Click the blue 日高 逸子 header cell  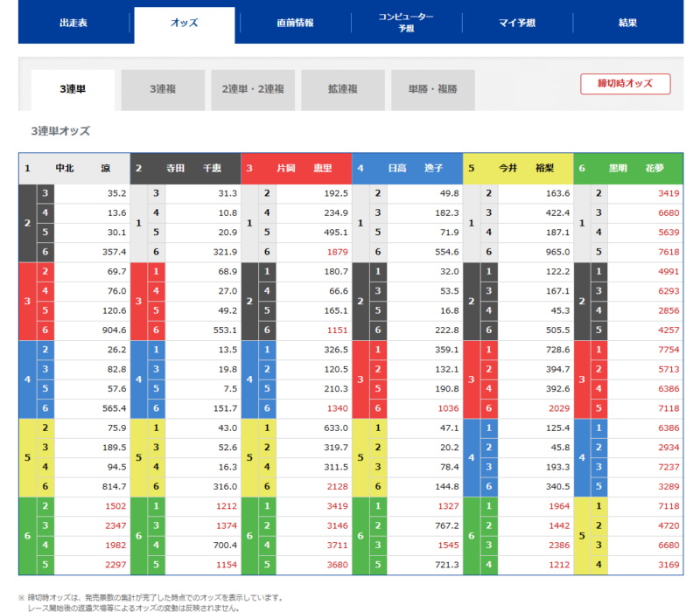click(407, 168)
